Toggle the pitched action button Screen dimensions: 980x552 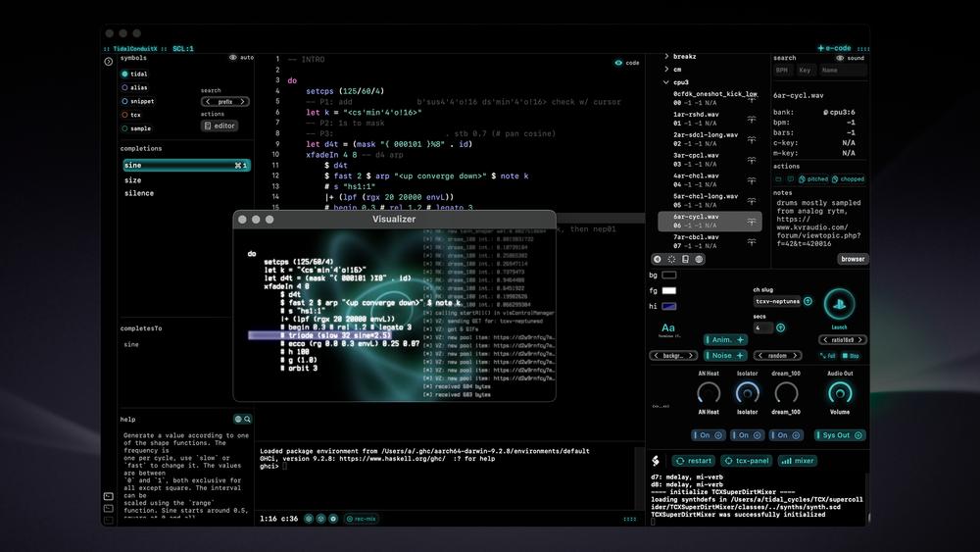pyautogui.click(x=813, y=179)
